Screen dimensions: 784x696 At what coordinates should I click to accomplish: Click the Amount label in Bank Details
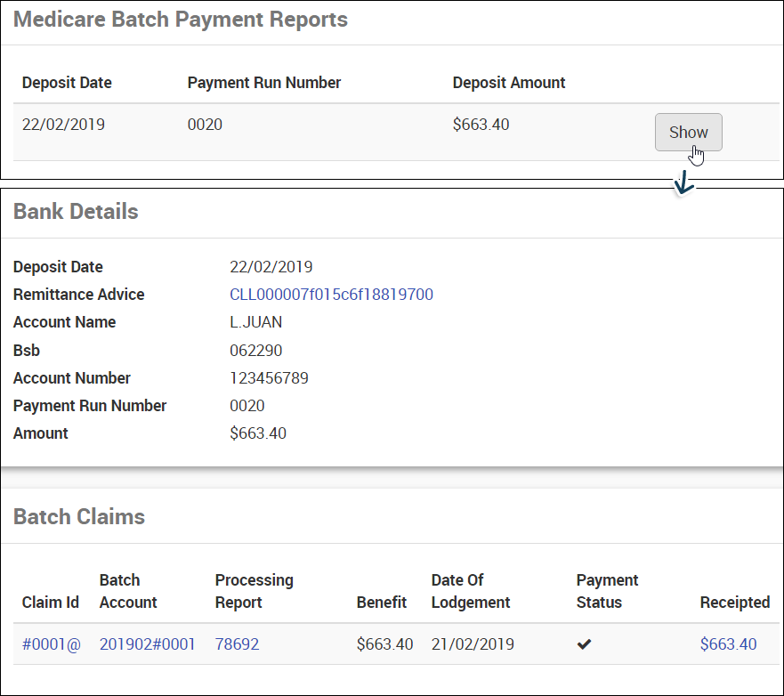click(41, 433)
